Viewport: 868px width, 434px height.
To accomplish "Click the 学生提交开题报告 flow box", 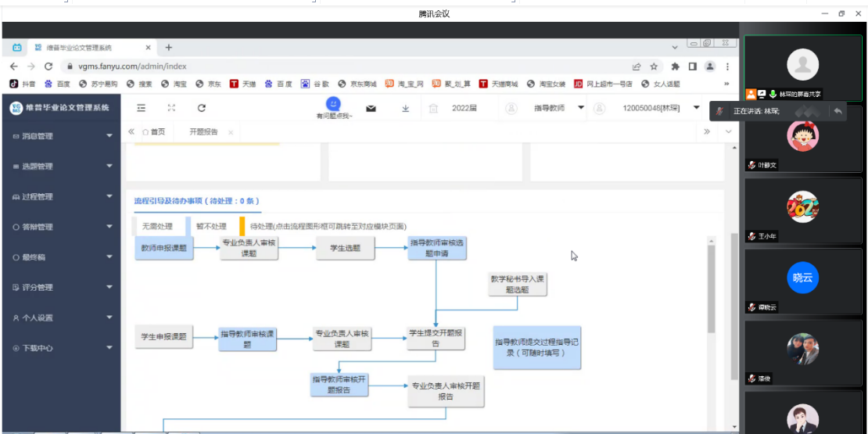I will 436,338.
